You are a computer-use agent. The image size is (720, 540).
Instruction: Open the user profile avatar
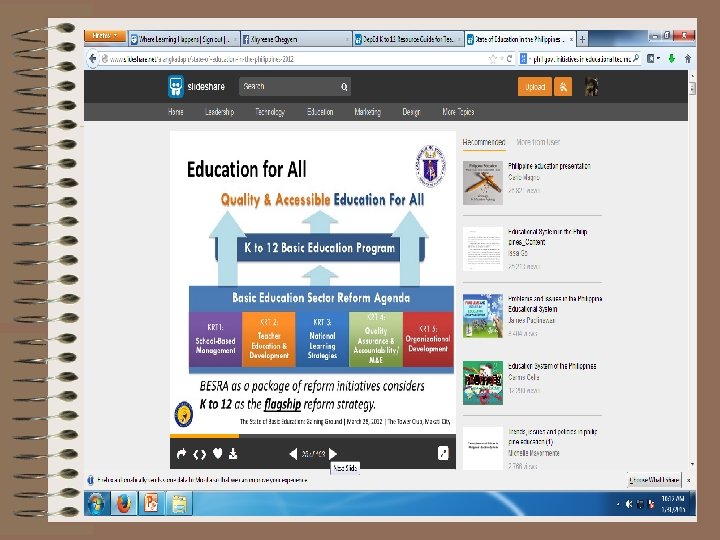coord(591,86)
